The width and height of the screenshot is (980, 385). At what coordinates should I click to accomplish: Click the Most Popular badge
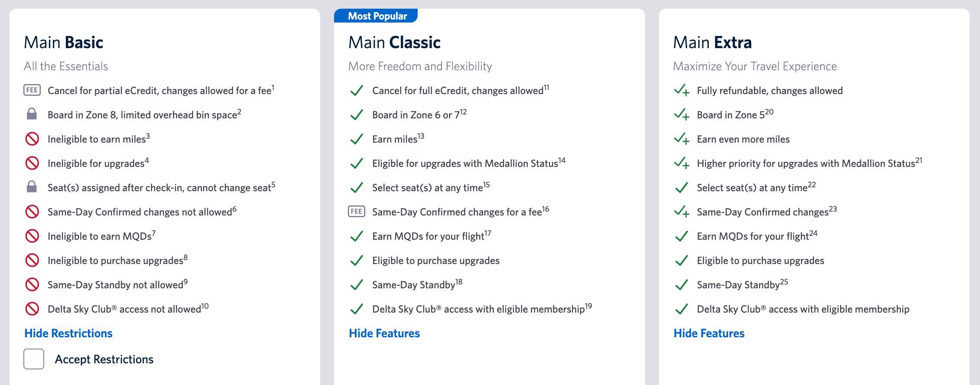pyautogui.click(x=376, y=15)
